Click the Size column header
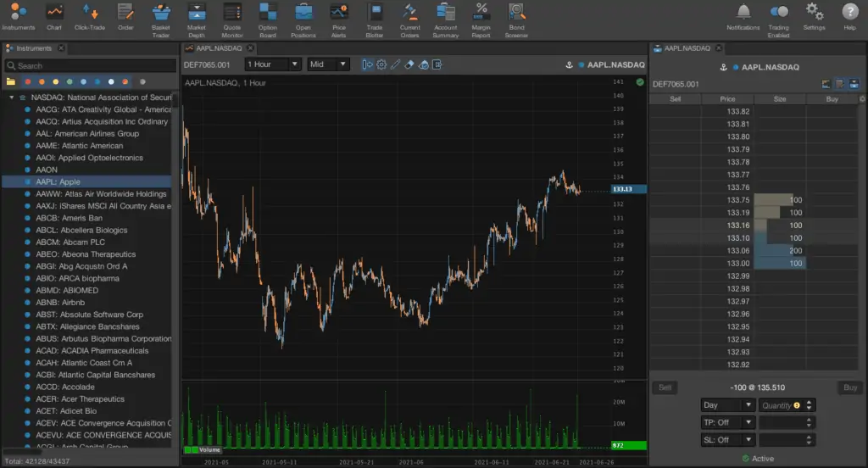This screenshot has height=468, width=868. (x=780, y=99)
